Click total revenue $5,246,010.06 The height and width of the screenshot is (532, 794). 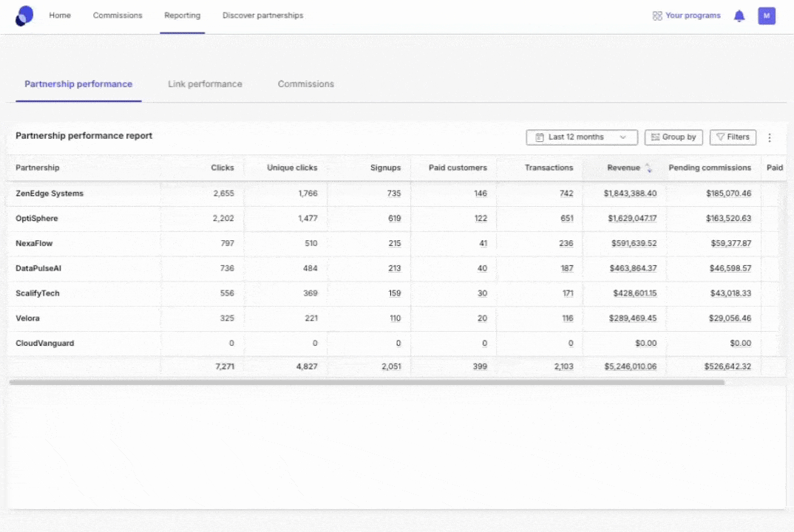631,366
